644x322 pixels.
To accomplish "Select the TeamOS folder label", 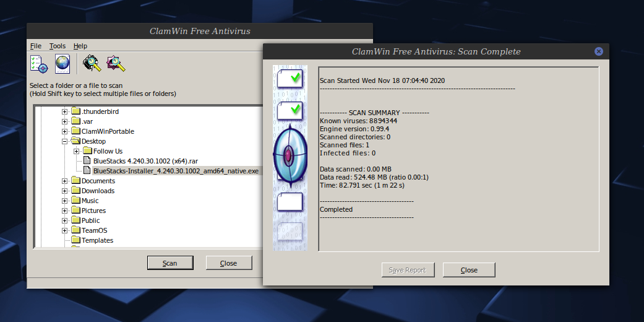I will [x=94, y=231].
